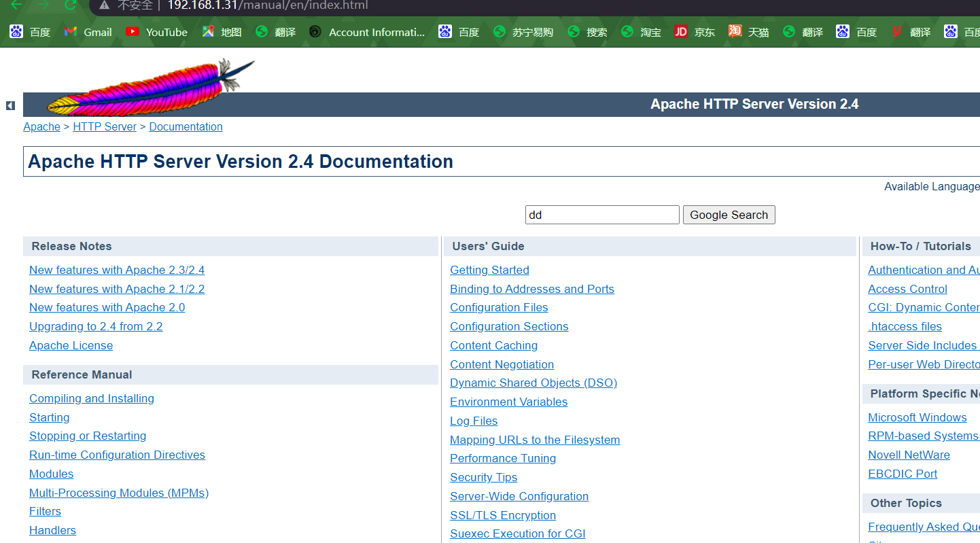
Task: Open Multi-Processing Modules (MPMs) link
Action: coord(119,493)
